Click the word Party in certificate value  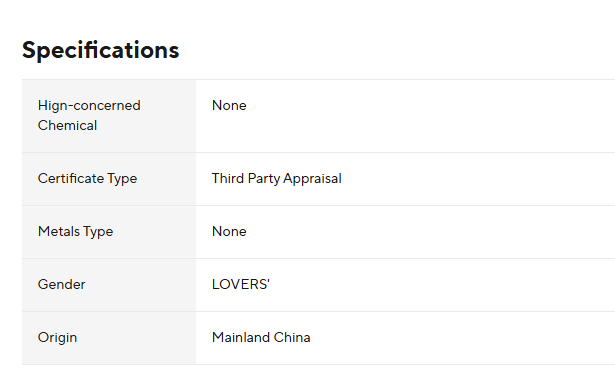point(264,179)
